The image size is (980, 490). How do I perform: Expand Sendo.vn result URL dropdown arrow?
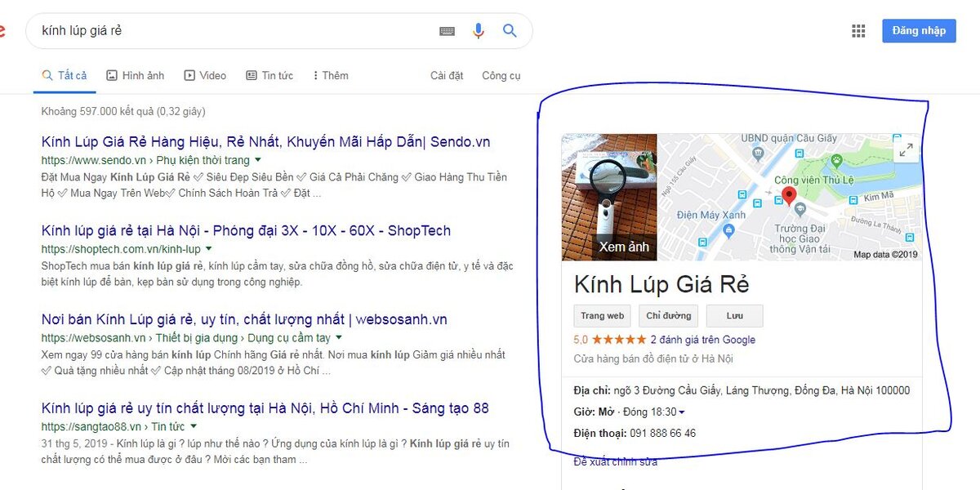point(258,160)
